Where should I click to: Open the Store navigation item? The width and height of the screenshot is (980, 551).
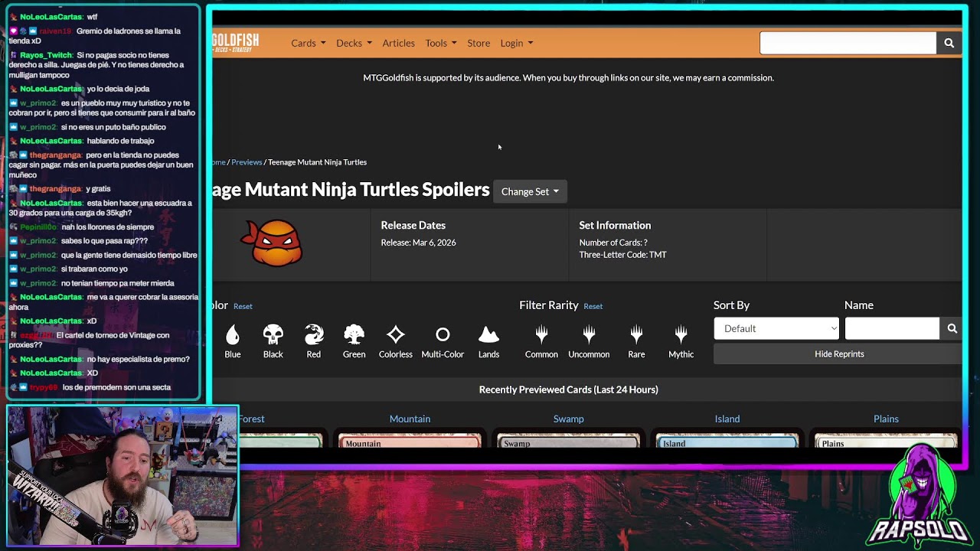479,43
